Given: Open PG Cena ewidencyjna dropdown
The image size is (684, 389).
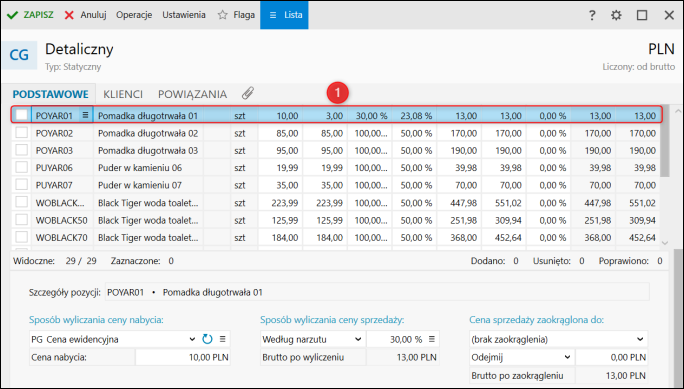Looking at the screenshot, I should [192, 339].
